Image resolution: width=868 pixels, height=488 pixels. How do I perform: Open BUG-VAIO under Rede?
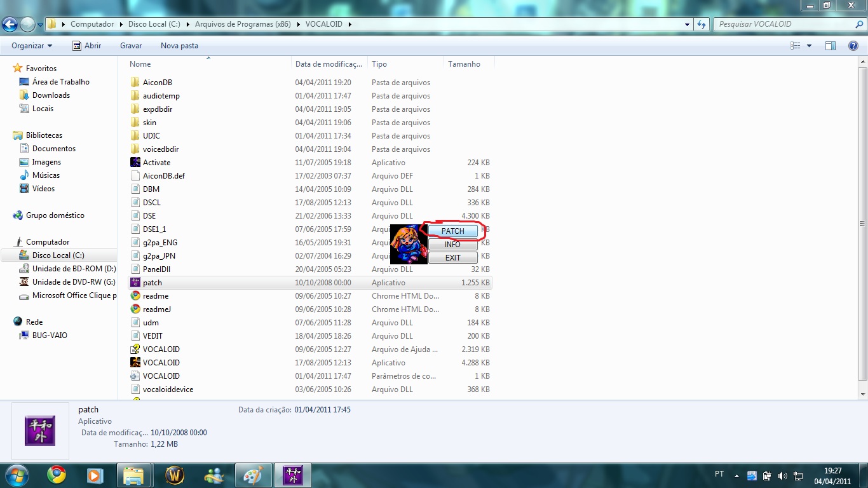pyautogui.click(x=50, y=335)
